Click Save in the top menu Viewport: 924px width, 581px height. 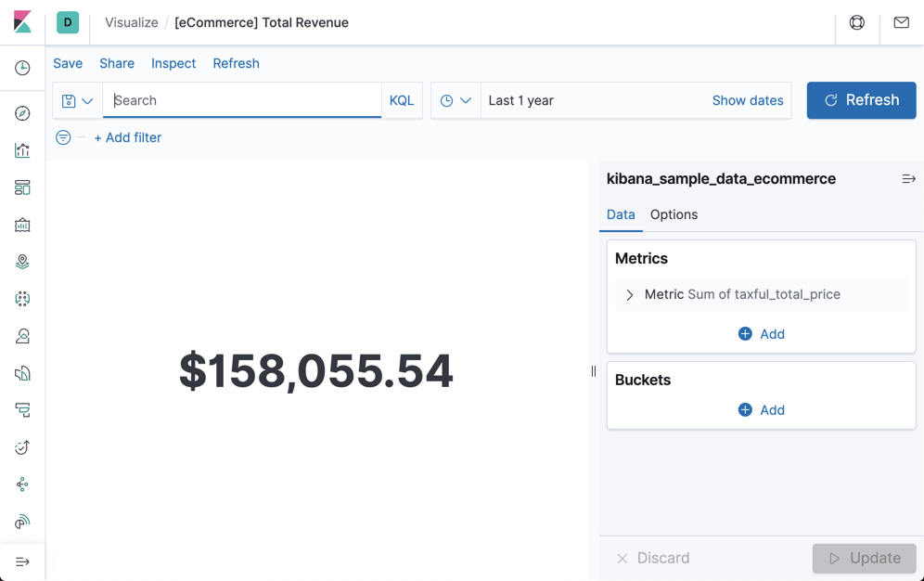tap(68, 63)
